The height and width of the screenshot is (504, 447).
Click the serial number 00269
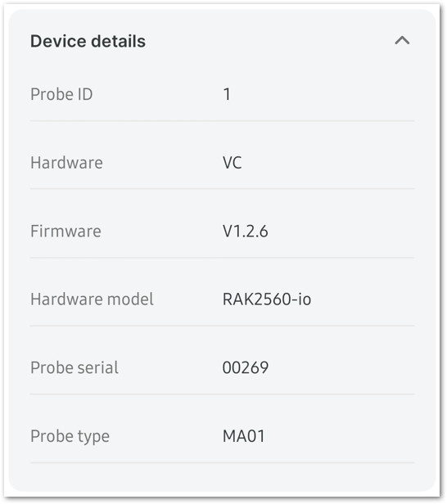pyautogui.click(x=246, y=367)
